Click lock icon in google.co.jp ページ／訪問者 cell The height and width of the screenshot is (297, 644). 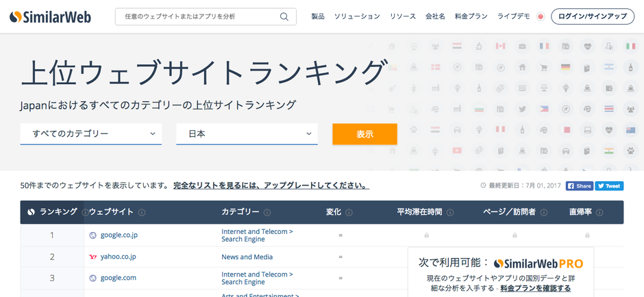click(515, 235)
